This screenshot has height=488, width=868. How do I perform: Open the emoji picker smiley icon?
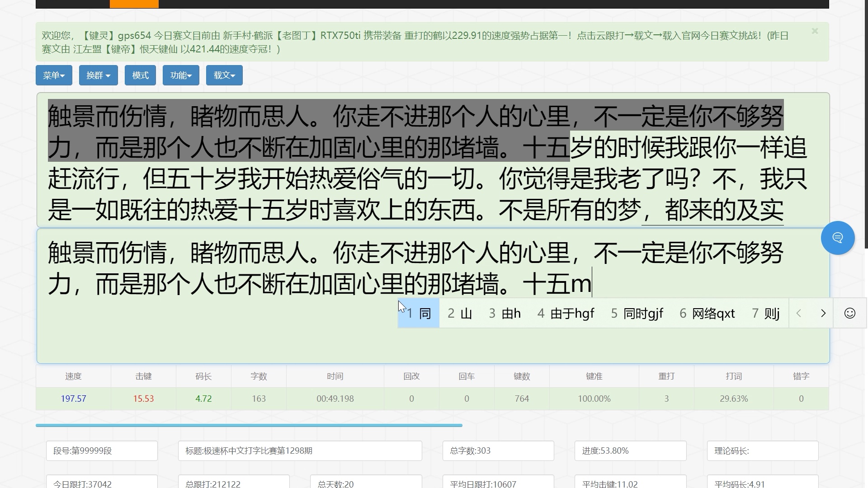coord(849,313)
